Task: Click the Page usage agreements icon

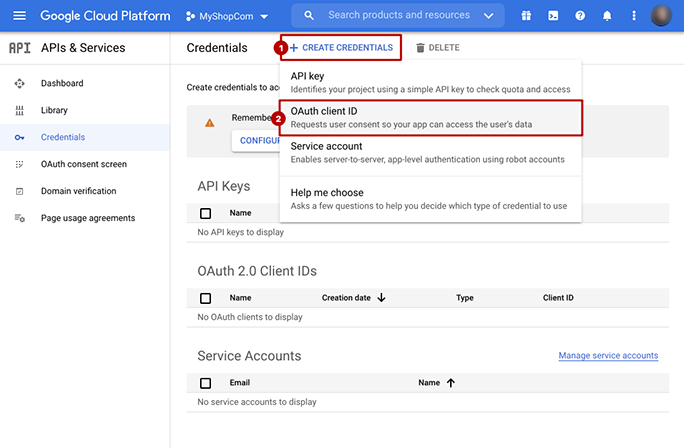Action: click(19, 218)
